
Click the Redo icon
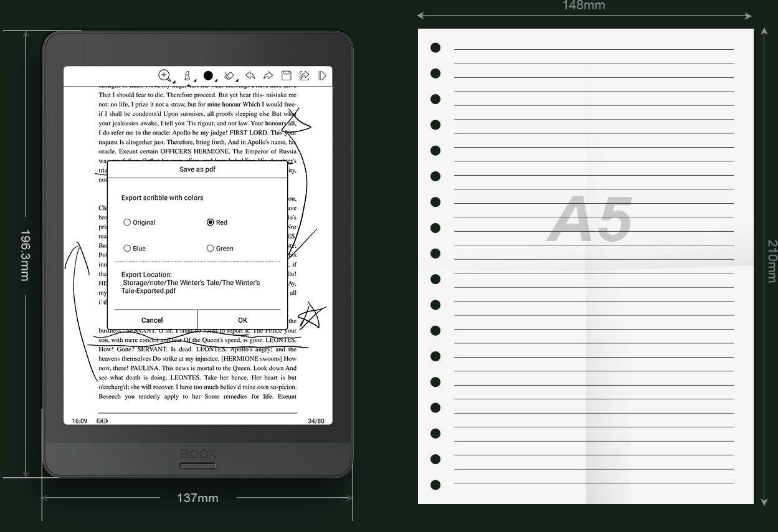coord(268,75)
